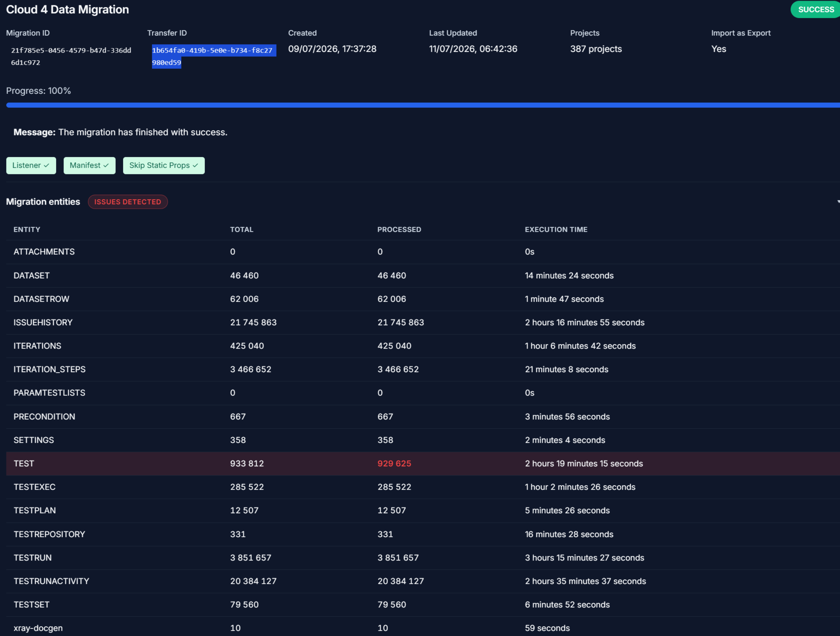The image size is (840, 636).
Task: Click the Created date 09/07/2026, 17:37:28
Action: (332, 49)
